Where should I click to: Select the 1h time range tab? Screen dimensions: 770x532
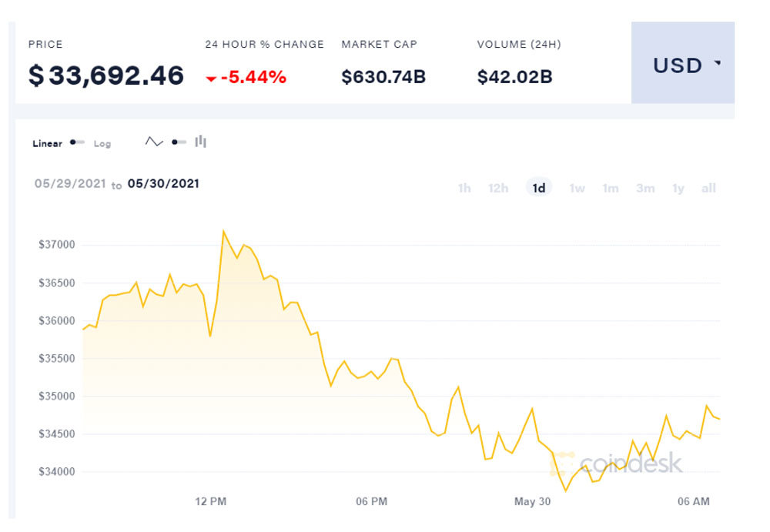coord(464,188)
